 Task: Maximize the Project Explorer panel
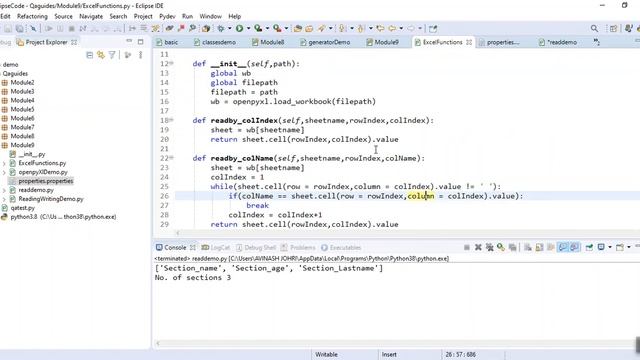(140, 42)
